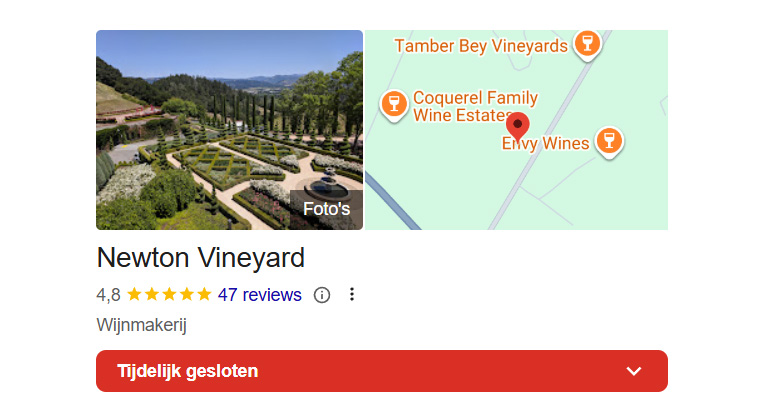Open the 47 reviews link
This screenshot has height=420, width=770.
click(259, 295)
